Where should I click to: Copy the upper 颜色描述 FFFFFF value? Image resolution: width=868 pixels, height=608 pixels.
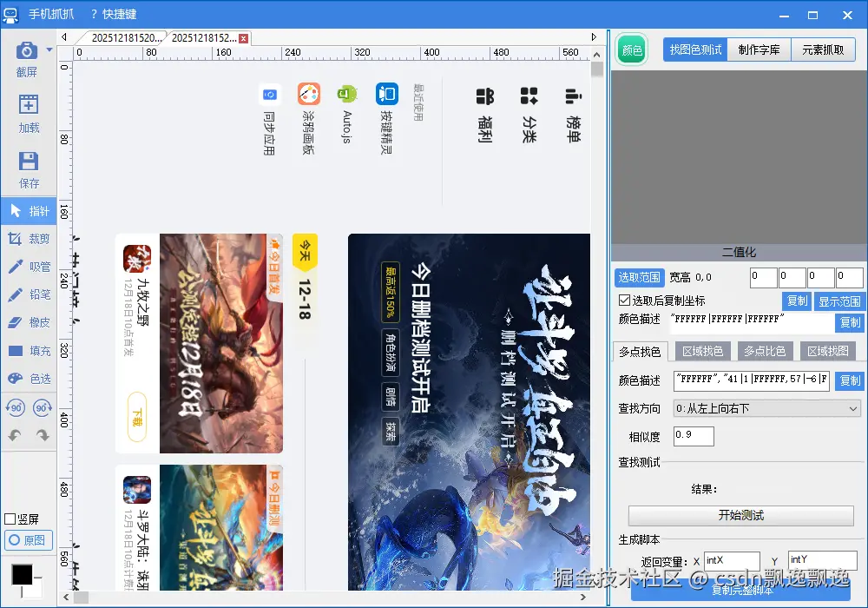850,322
